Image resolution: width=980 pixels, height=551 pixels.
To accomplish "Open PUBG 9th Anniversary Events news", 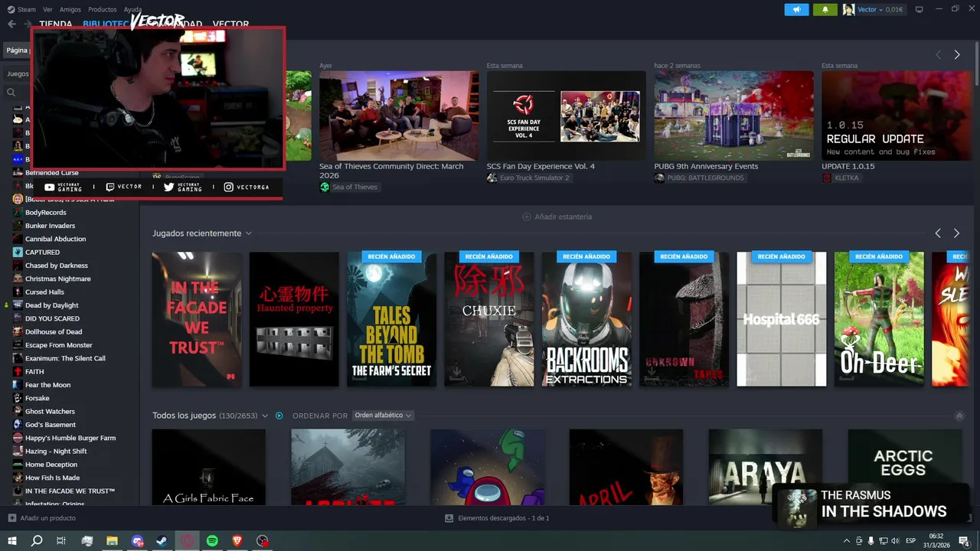I will [706, 166].
